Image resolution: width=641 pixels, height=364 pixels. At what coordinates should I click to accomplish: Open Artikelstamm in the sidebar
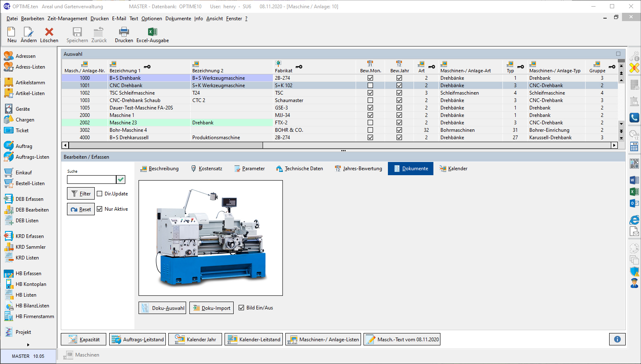coord(30,83)
